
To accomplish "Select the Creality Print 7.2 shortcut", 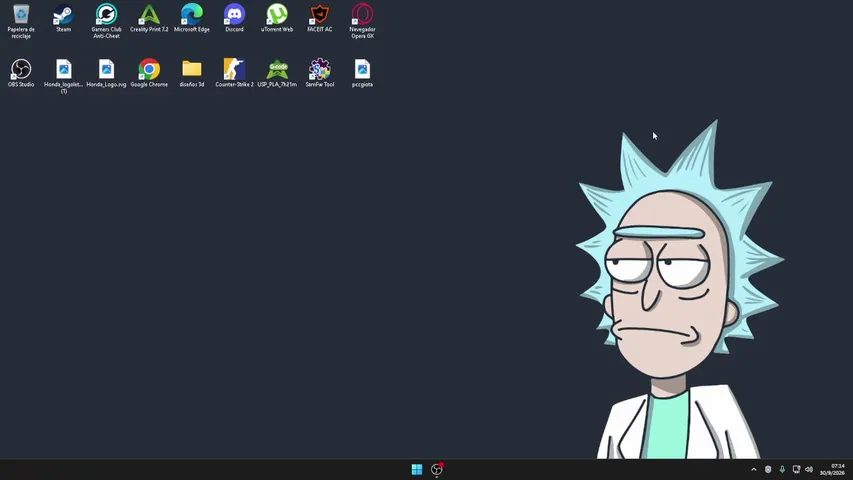I will (x=149, y=18).
